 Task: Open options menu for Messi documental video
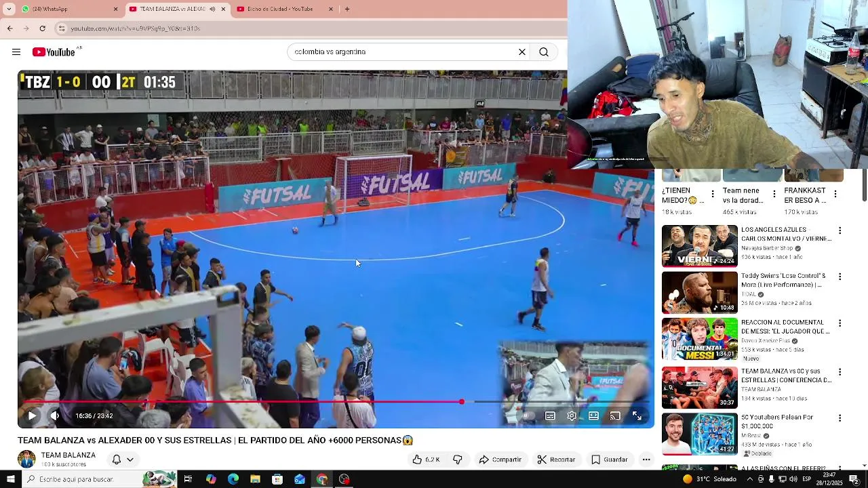[840, 323]
